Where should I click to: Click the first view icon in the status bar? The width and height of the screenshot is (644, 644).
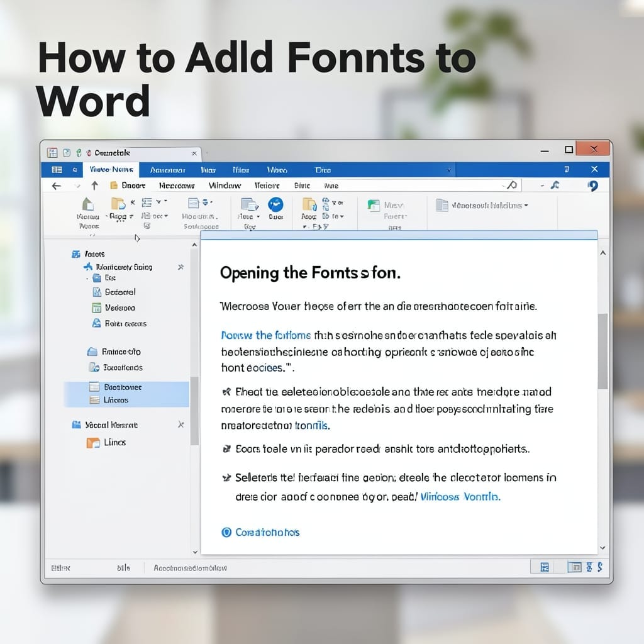click(x=545, y=567)
